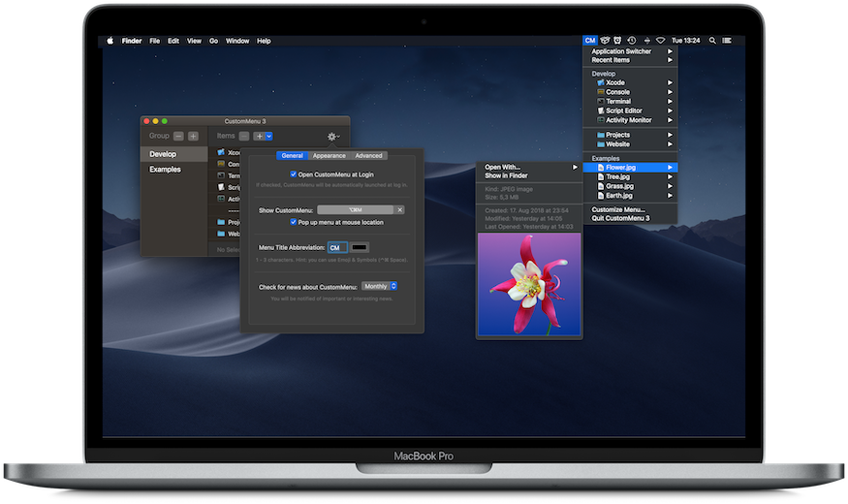Open the Apple menu
848x504 pixels.
[110, 41]
